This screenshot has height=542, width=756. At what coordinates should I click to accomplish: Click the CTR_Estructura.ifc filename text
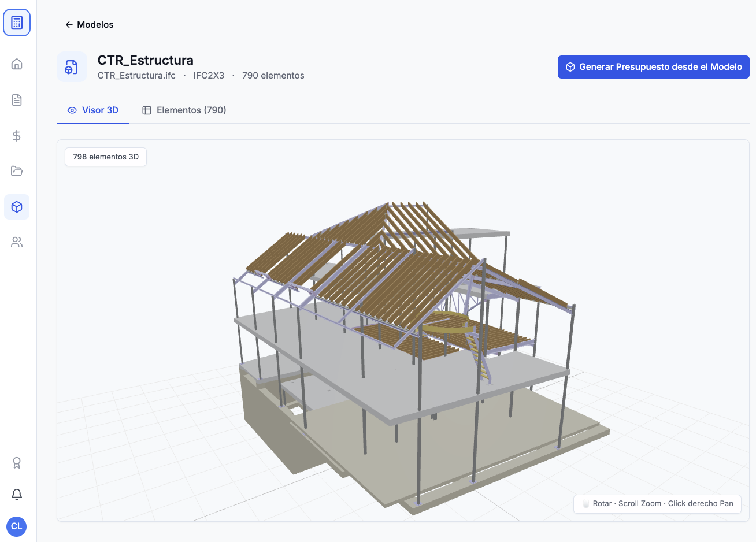click(136, 76)
